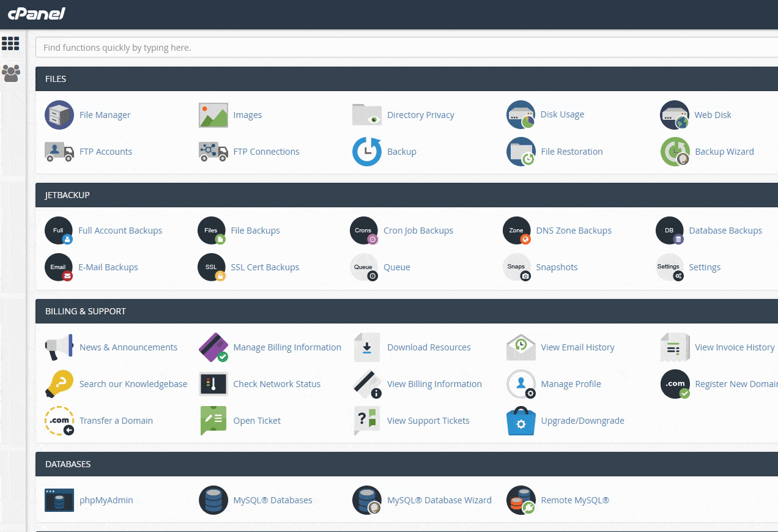Click the Manage Billing Information card icon
Image resolution: width=778 pixels, height=532 pixels.
[x=213, y=347]
